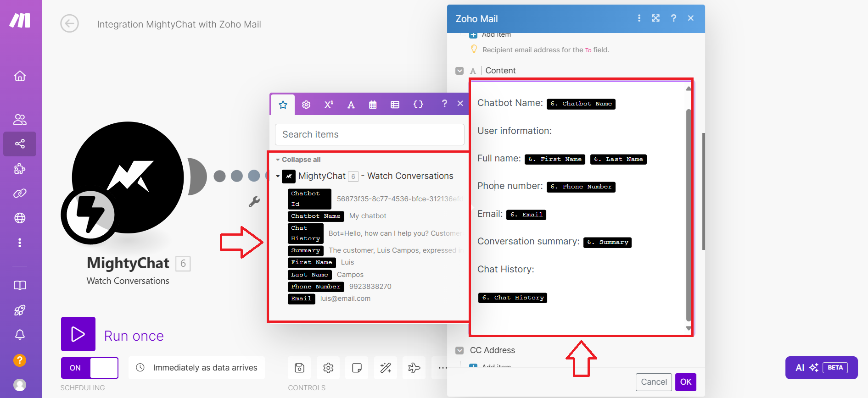Click Auto-align magic wand icon
The image size is (868, 398).
tap(386, 368)
